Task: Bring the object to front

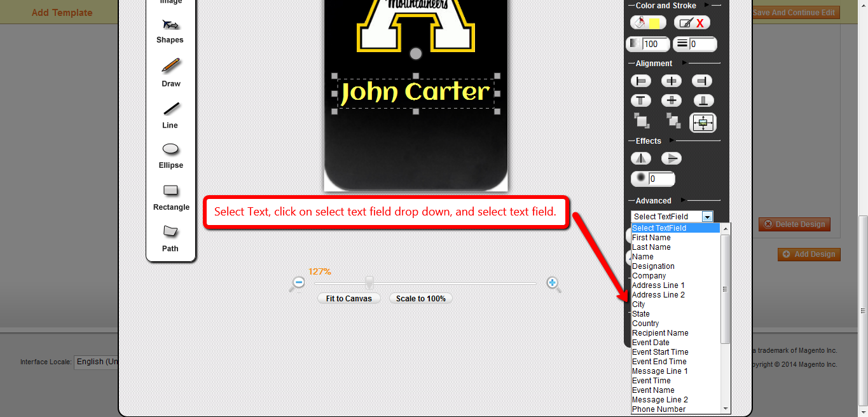Action: (x=642, y=121)
